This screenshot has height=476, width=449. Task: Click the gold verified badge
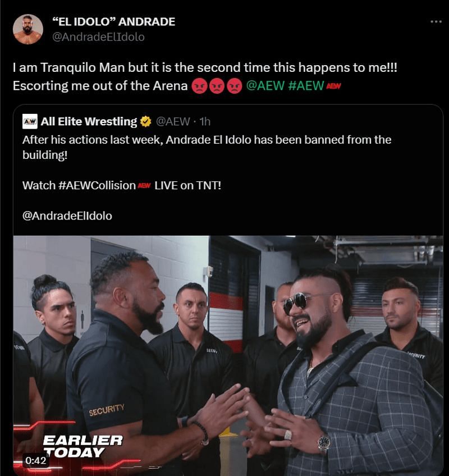coord(146,122)
